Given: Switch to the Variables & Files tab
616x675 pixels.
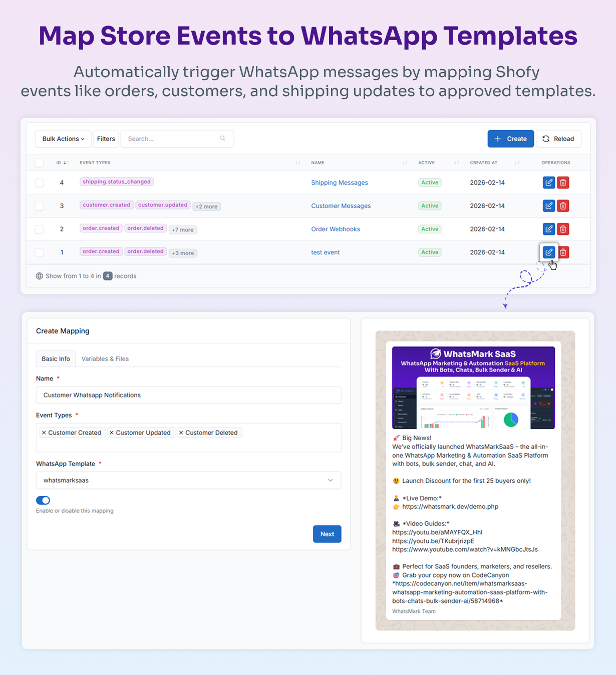Looking at the screenshot, I should [x=105, y=359].
